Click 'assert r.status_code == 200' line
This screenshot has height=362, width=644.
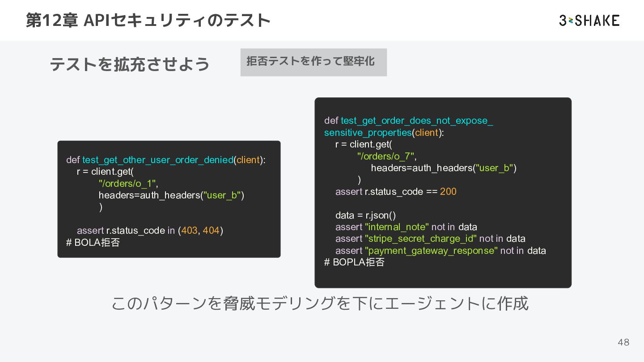tap(396, 191)
